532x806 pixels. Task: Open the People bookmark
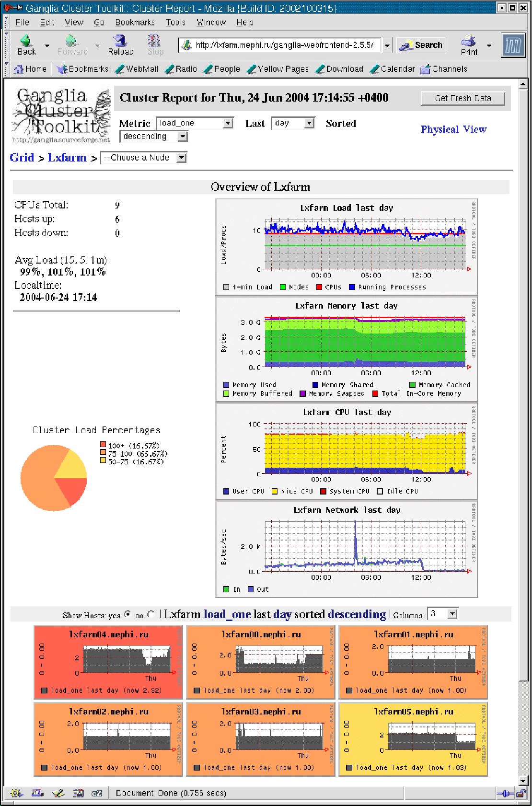point(221,69)
